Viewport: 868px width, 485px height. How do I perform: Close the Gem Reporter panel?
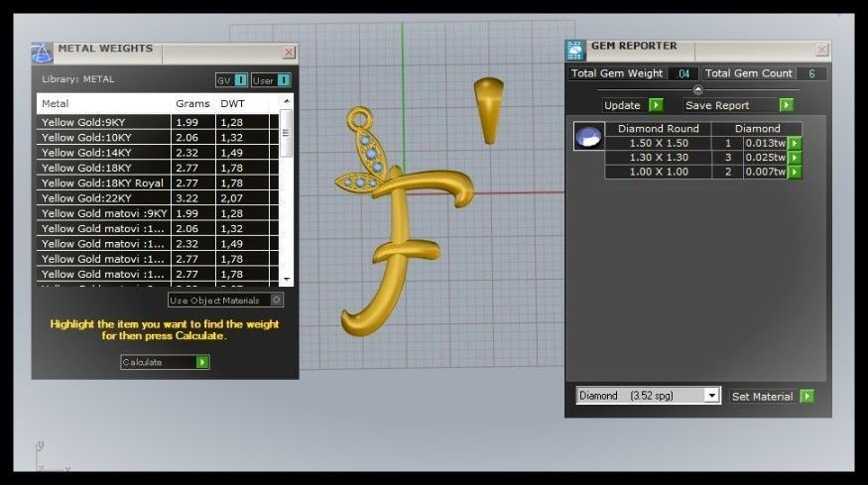click(822, 50)
